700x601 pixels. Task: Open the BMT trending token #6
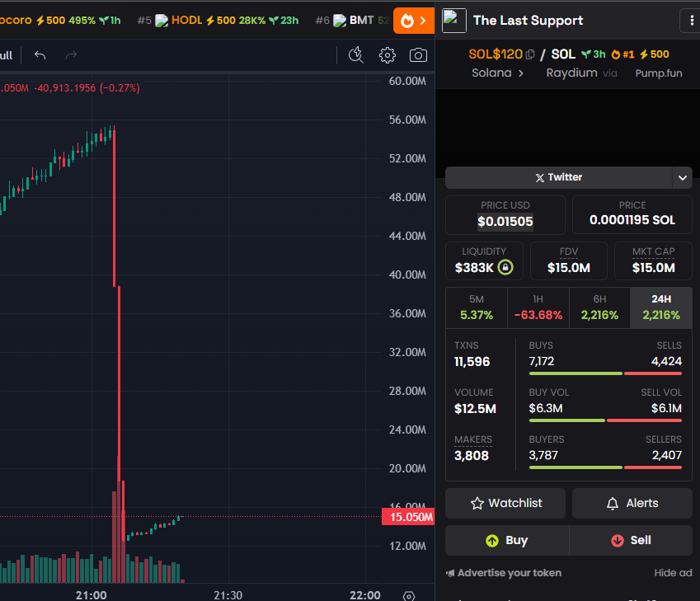[352, 21]
